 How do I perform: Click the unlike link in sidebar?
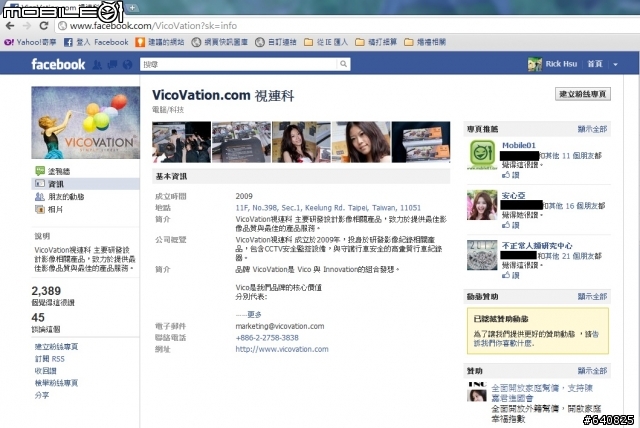[x=46, y=370]
